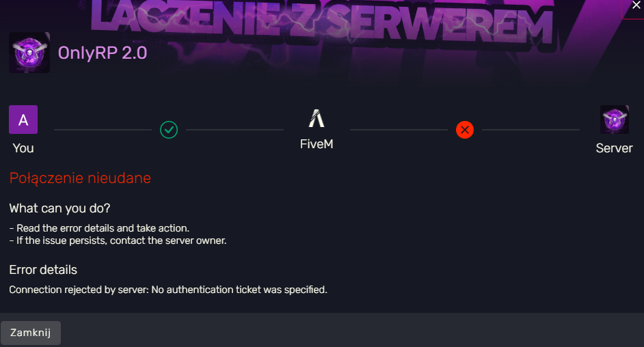The image size is (644, 347).
Task: Click the OnlyRP 2.0 server logo
Action: pos(29,53)
